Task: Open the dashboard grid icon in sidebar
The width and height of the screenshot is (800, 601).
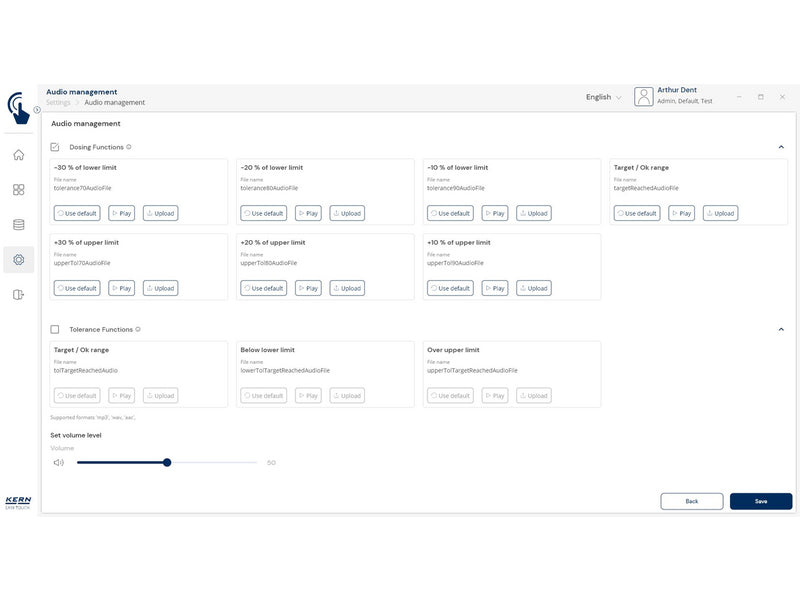Action: coord(18,190)
